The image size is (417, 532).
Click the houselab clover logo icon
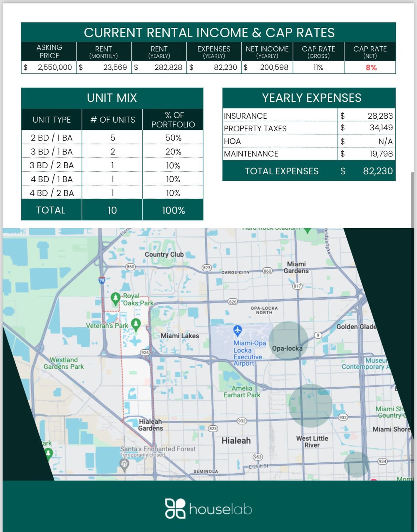175,509
